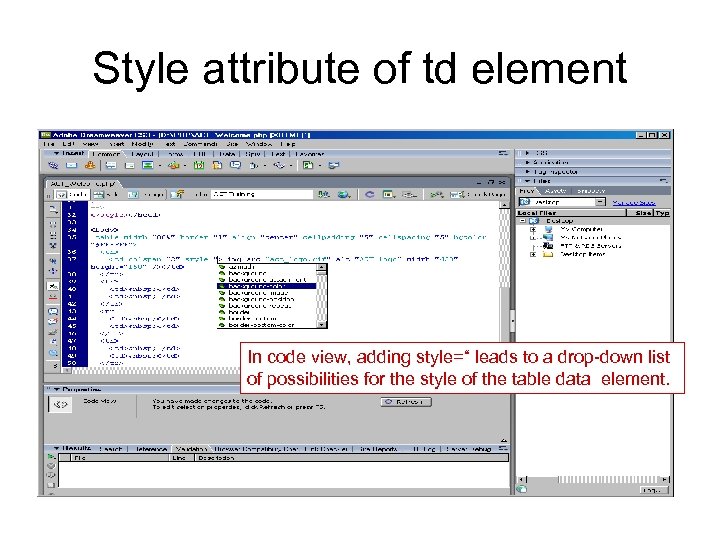Screen dimensions: 720x540
Task: Click the Preview in Browser globe icon
Action: click(343, 195)
